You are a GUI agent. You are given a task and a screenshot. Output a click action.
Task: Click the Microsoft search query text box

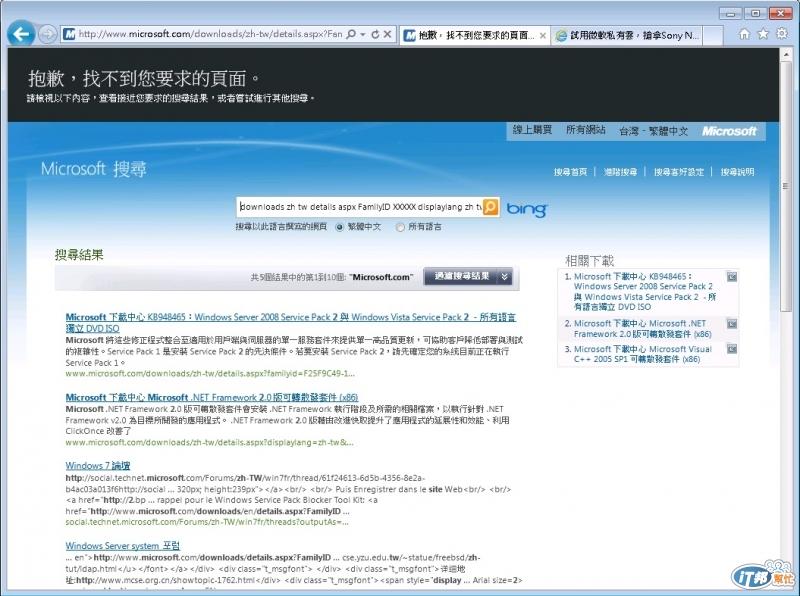(x=360, y=207)
